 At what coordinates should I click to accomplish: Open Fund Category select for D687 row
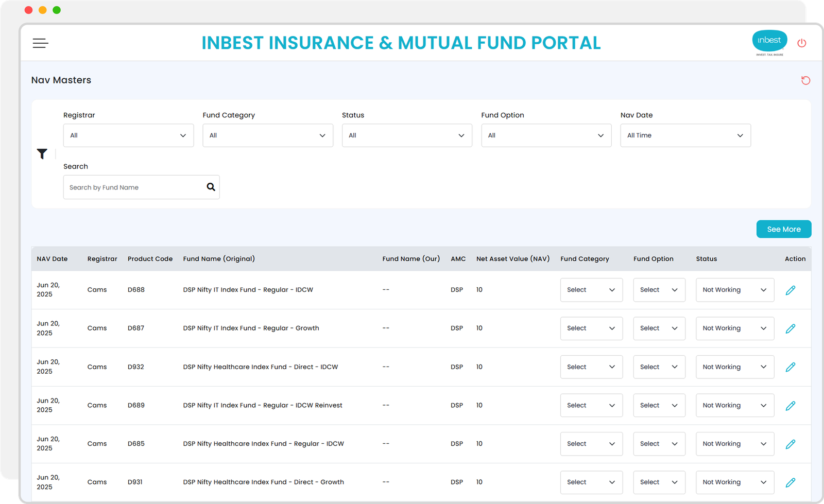coord(591,328)
